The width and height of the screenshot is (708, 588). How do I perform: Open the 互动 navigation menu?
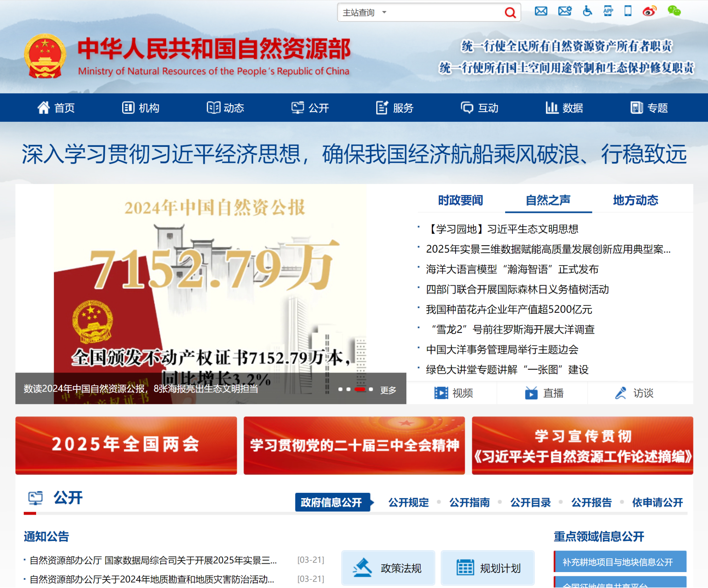point(480,108)
